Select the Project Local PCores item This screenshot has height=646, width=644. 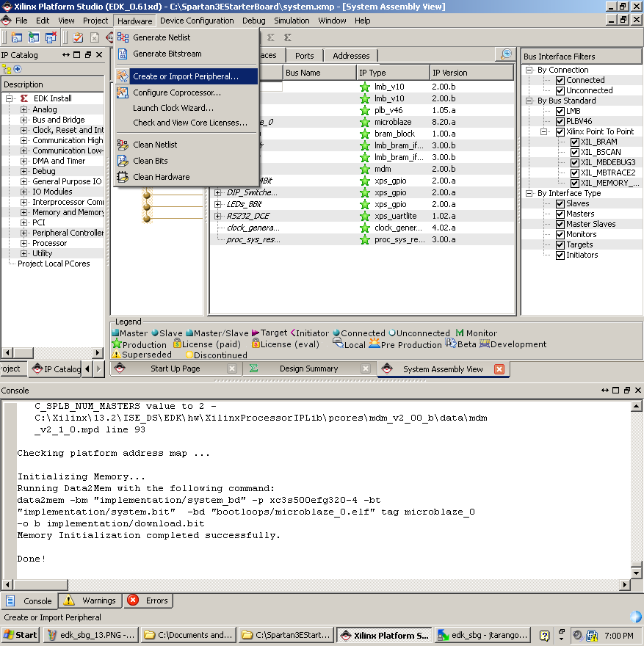[x=54, y=264]
